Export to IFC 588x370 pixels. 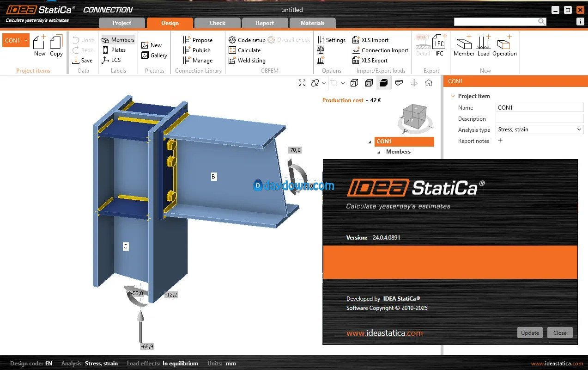point(439,46)
